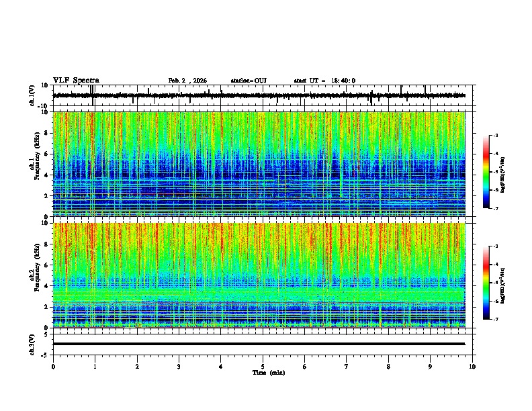Click time axis tick label "7"
The width and height of the screenshot is (532, 411).
coord(347,367)
